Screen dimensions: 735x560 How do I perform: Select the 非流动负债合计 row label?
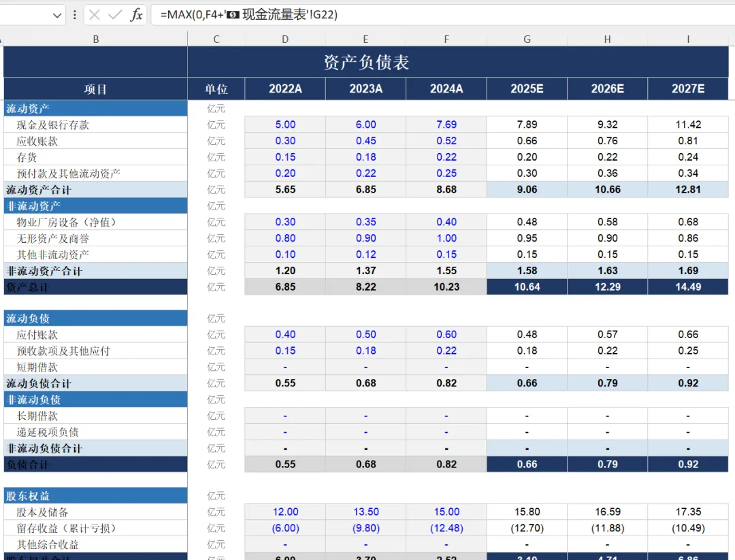point(96,448)
